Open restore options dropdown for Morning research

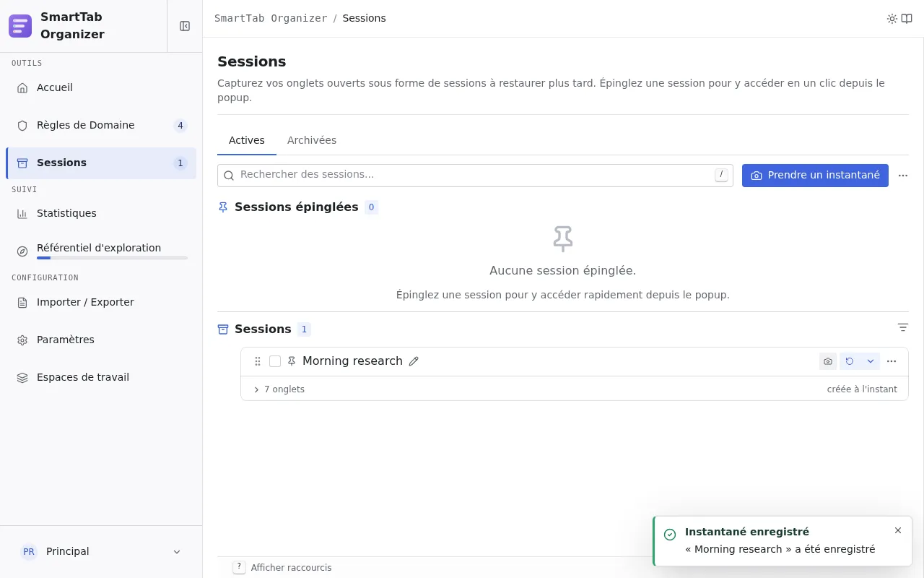871,361
